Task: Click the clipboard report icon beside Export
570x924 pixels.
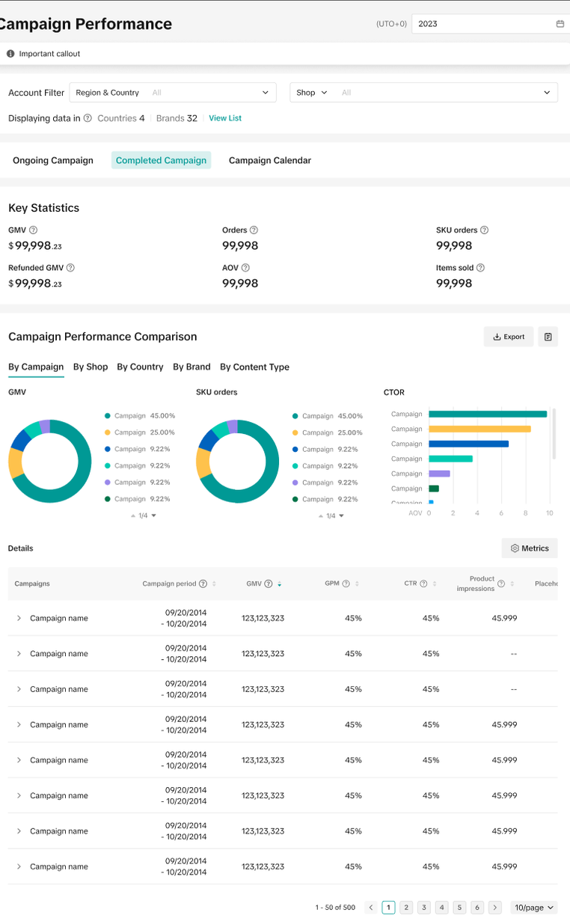Action: coord(548,337)
